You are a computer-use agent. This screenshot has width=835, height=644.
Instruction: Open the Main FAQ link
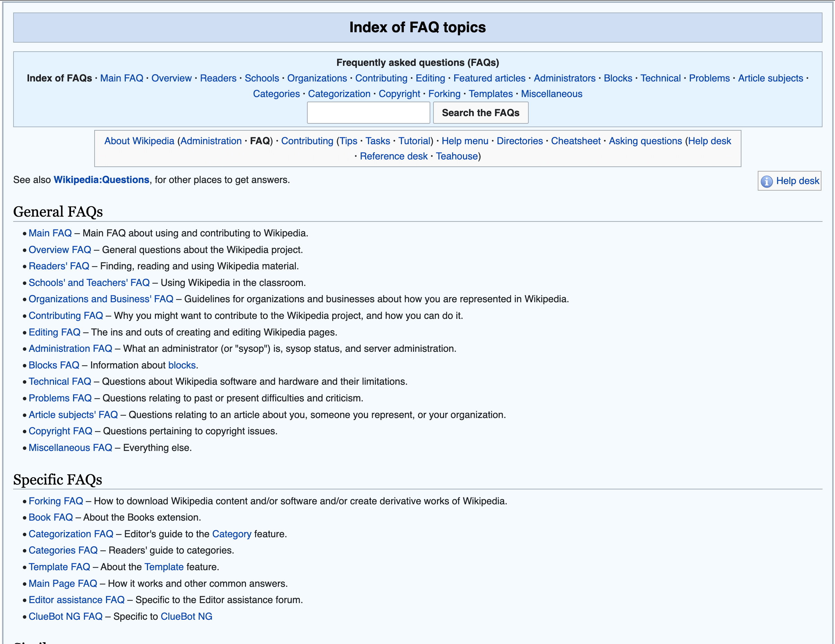coord(50,233)
